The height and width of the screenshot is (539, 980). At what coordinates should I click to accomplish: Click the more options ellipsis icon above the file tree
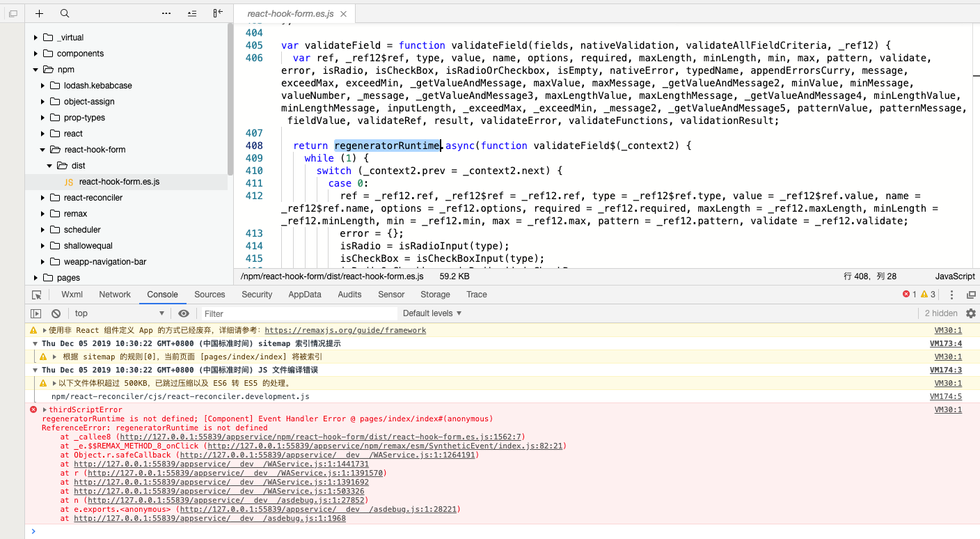point(165,13)
